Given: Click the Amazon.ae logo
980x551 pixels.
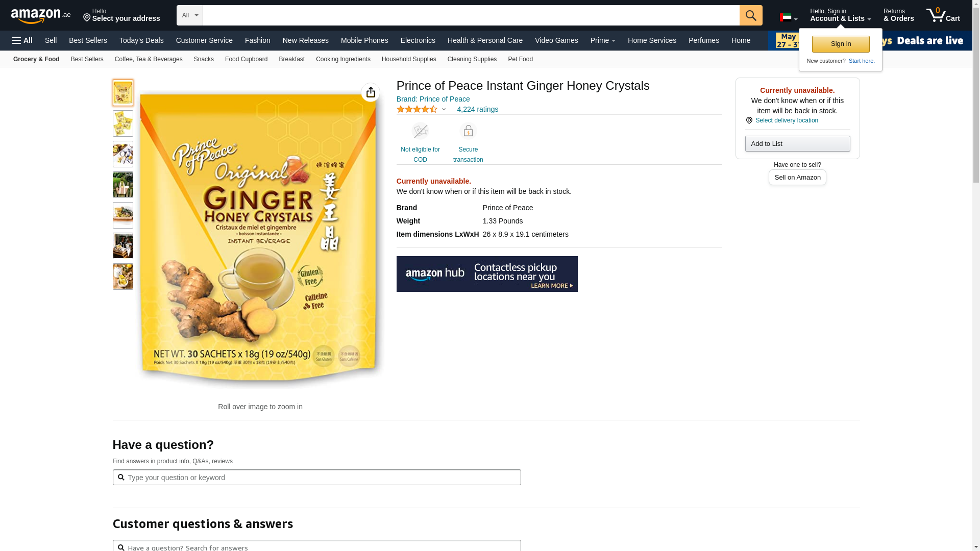Looking at the screenshot, I should pyautogui.click(x=41, y=16).
